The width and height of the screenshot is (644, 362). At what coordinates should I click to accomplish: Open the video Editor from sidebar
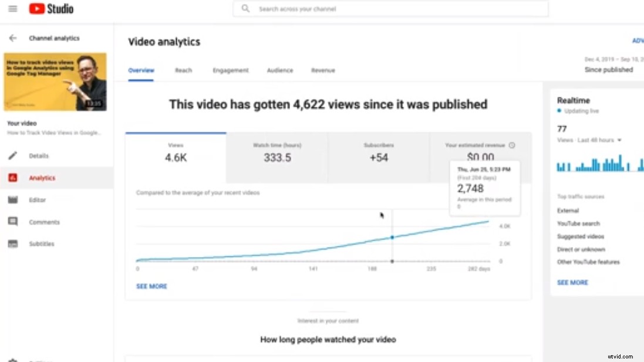(12, 199)
